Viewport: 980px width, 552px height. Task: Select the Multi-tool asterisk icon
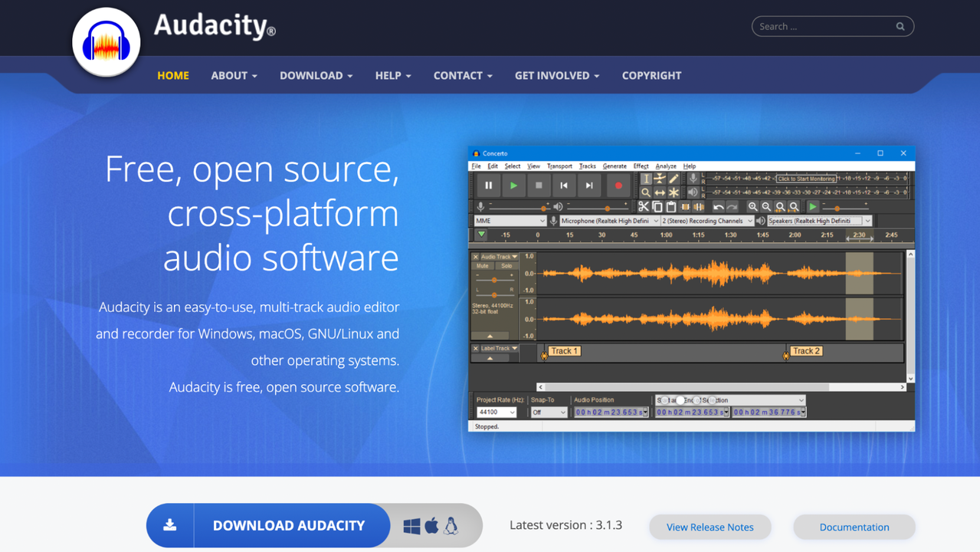point(674,192)
